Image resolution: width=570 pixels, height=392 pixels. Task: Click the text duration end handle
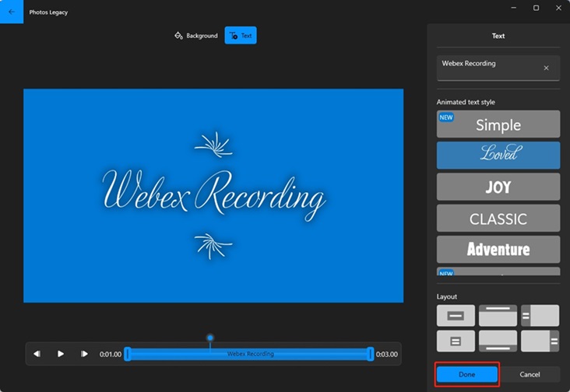[370, 354]
